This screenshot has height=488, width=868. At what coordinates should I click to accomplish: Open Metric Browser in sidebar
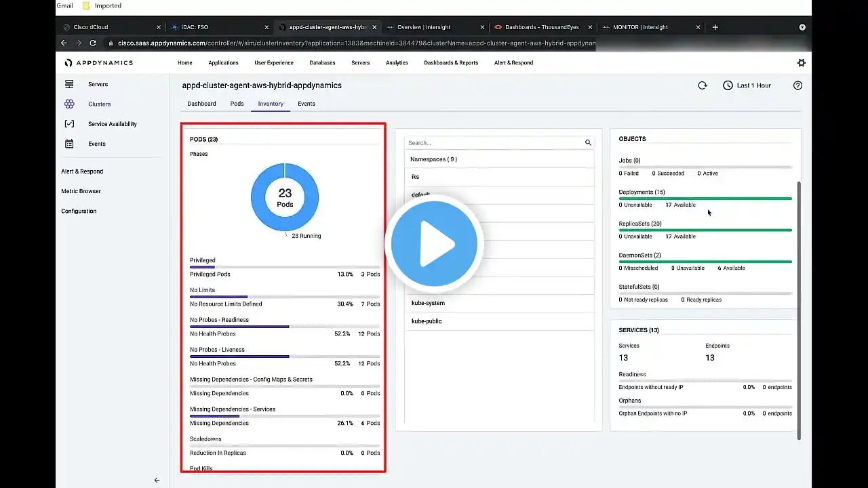81,191
